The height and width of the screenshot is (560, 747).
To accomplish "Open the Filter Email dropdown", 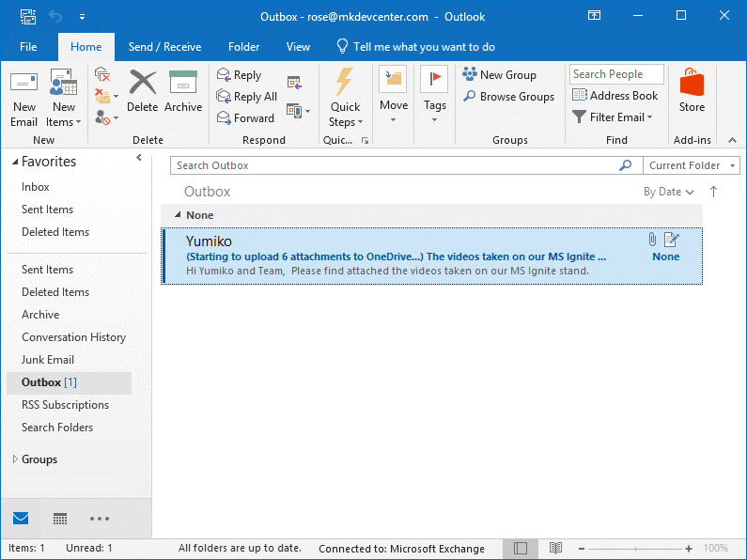I will click(x=613, y=117).
